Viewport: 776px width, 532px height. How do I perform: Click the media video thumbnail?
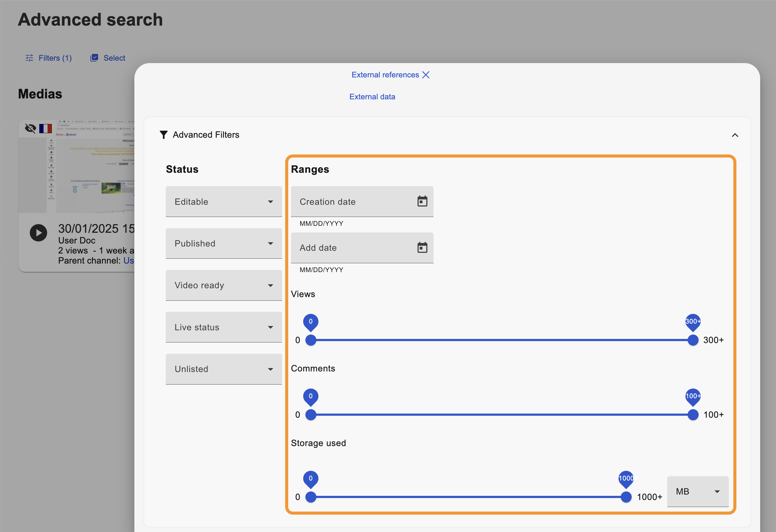click(76, 166)
